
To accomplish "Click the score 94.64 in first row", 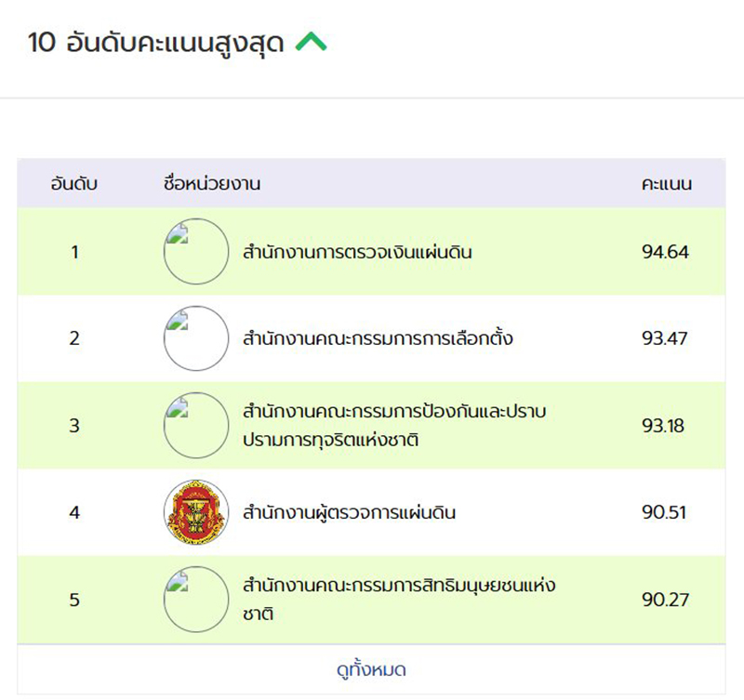I will point(669,251).
